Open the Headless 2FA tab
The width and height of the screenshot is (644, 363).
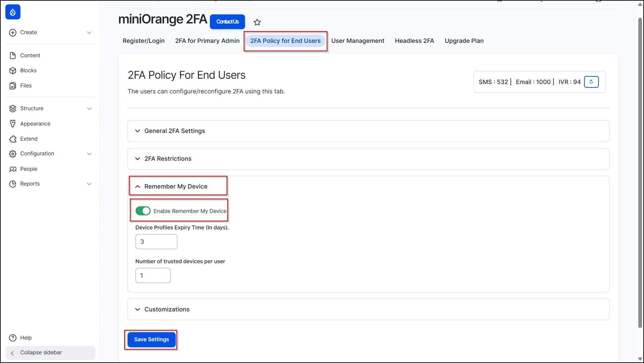[x=414, y=41]
